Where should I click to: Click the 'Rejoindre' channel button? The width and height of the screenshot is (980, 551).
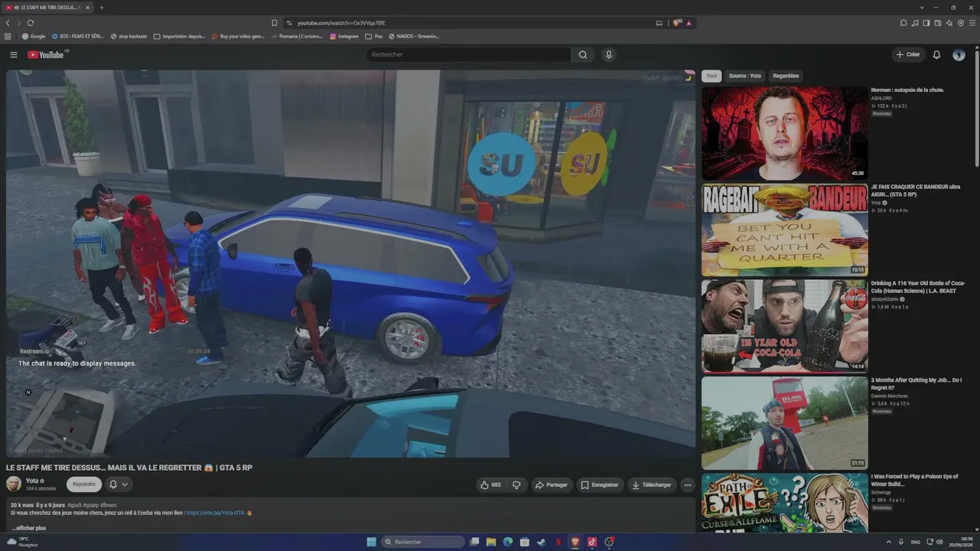(x=84, y=484)
